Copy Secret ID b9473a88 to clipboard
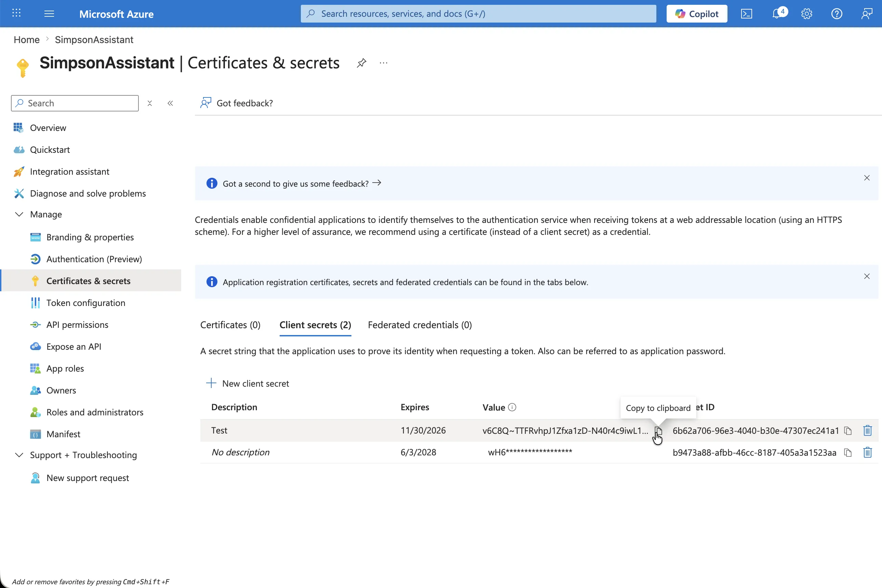Screen dimensions: 882x588 pyautogui.click(x=848, y=453)
